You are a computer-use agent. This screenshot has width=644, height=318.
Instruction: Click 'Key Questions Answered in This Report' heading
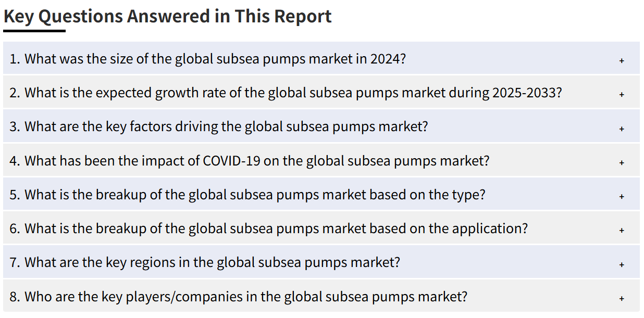168,16
